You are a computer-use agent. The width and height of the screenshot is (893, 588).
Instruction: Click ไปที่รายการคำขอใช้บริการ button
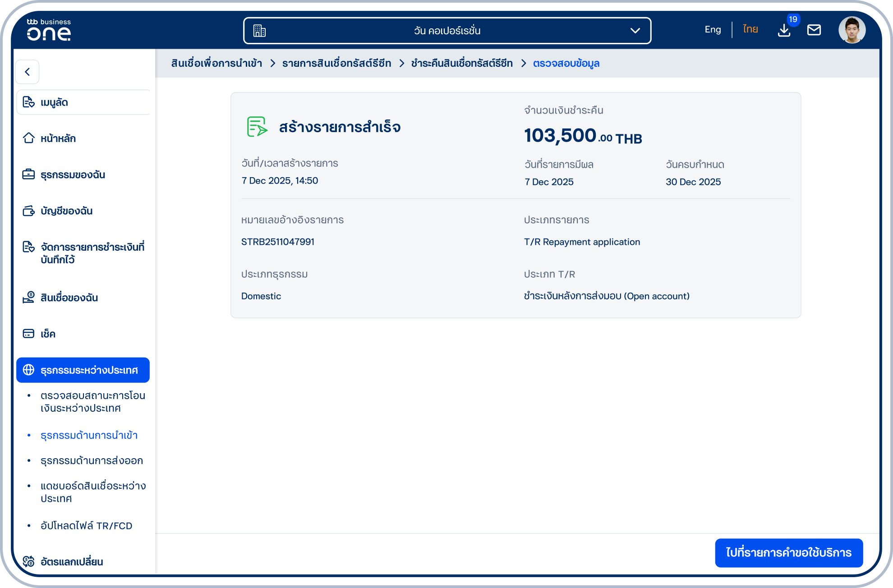click(x=789, y=553)
